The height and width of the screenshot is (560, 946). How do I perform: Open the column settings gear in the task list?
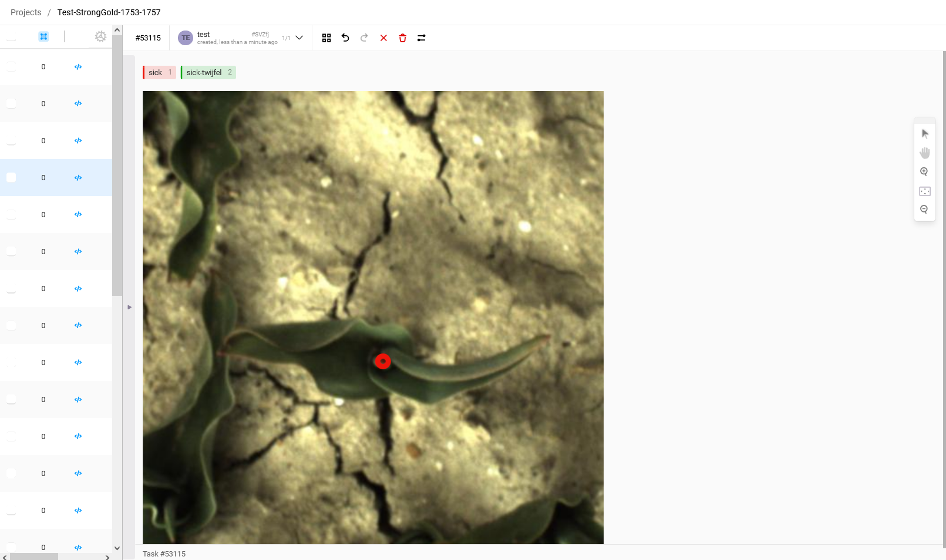100,36
